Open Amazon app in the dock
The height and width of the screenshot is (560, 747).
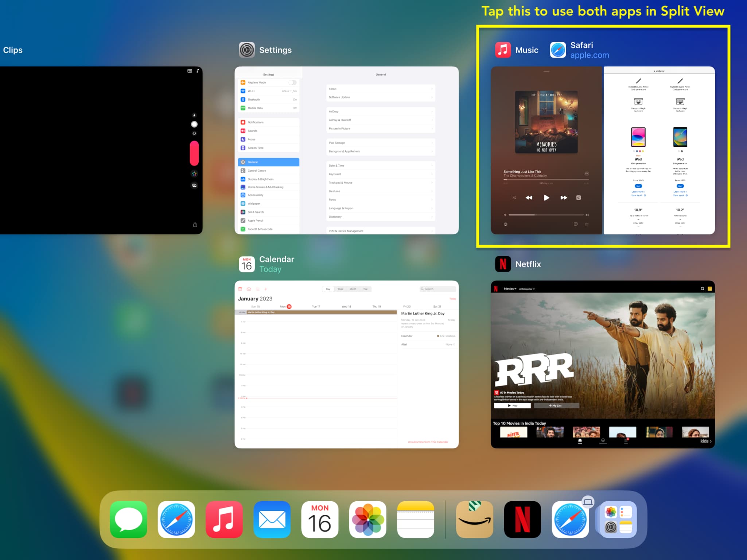point(475,519)
